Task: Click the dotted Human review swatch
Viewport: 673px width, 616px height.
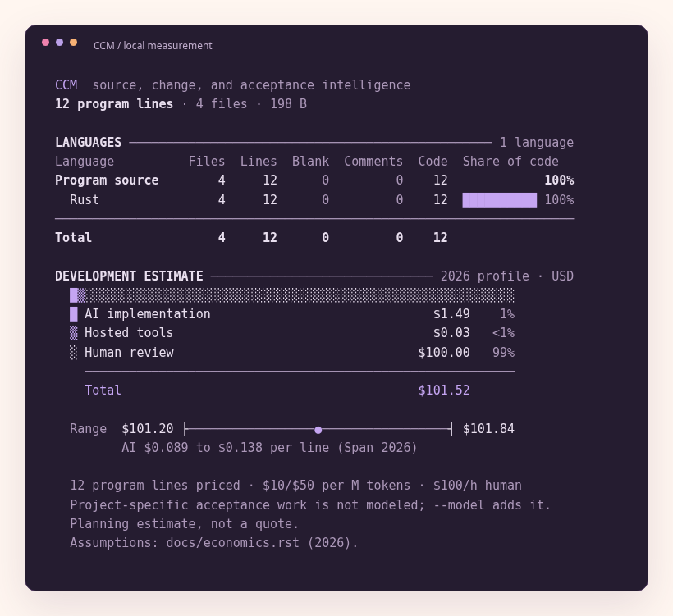Action: click(73, 353)
